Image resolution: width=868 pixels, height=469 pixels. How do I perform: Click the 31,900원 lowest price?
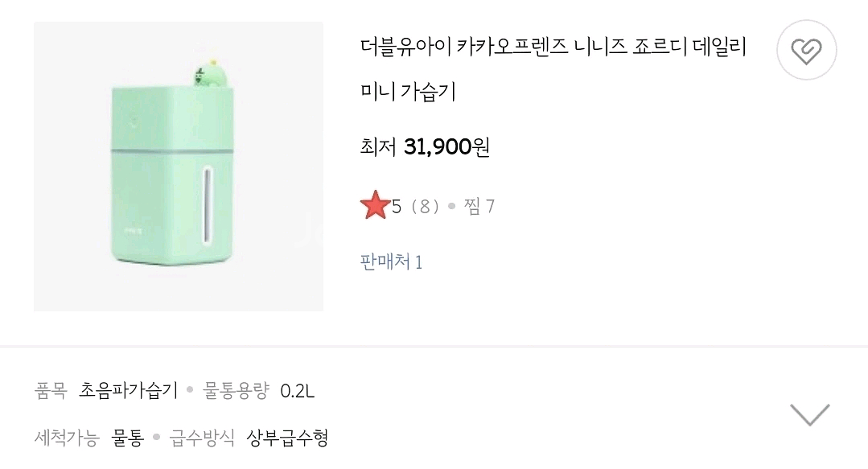point(446,148)
